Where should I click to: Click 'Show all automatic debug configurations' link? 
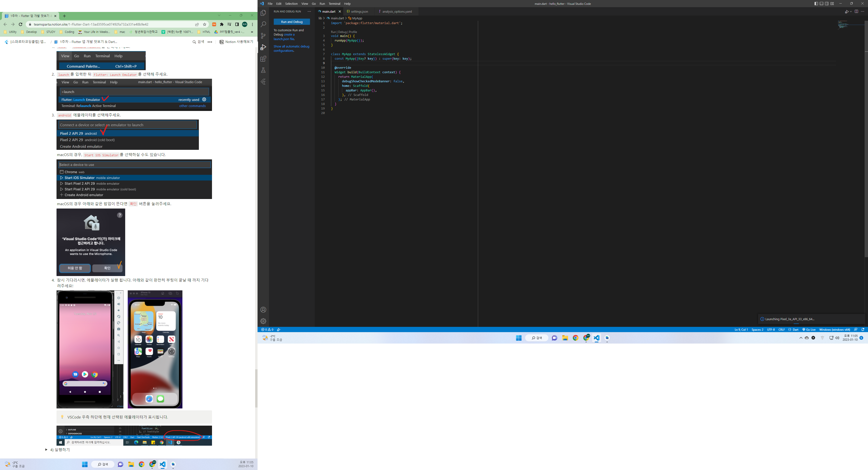[x=291, y=49]
